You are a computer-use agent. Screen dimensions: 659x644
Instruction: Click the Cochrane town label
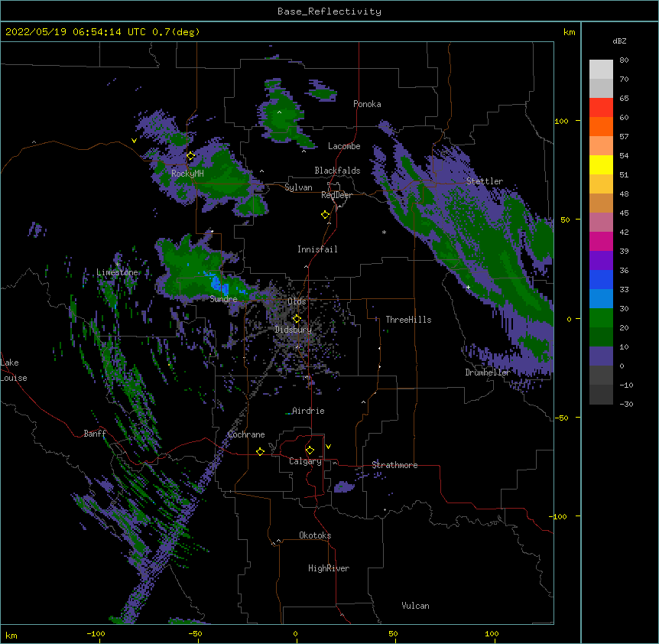(246, 434)
